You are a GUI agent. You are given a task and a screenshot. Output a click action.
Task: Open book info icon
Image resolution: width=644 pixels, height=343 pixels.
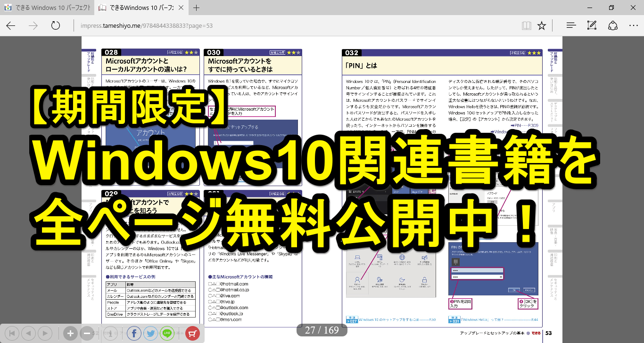[110, 334]
